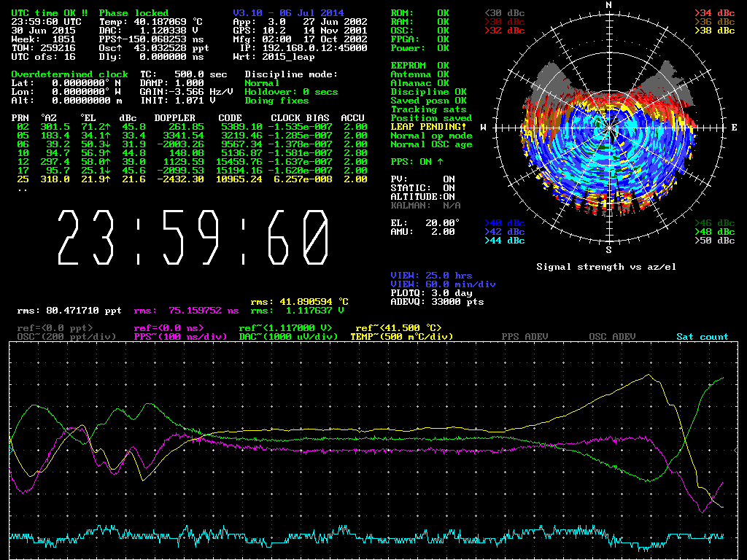The height and width of the screenshot is (560, 747).
Task: Select the "PLOTQ: 3.0 day" queue setting
Action: pyautogui.click(x=431, y=293)
